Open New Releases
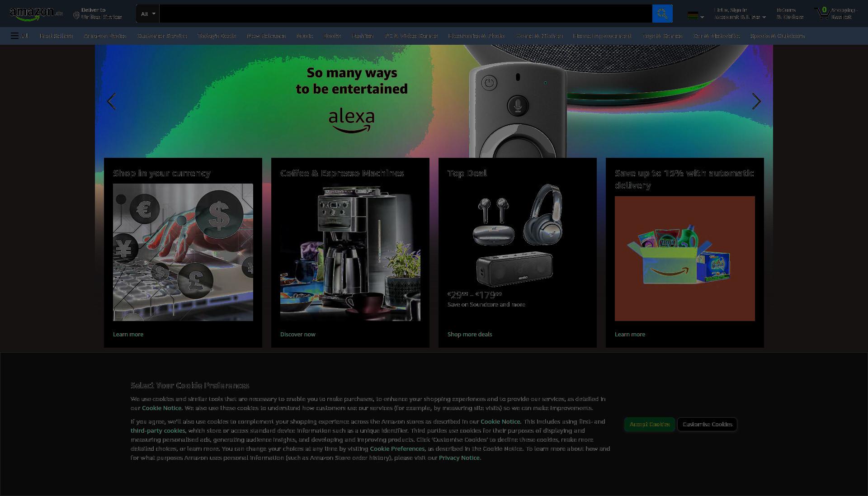This screenshot has width=868, height=496. coord(266,36)
